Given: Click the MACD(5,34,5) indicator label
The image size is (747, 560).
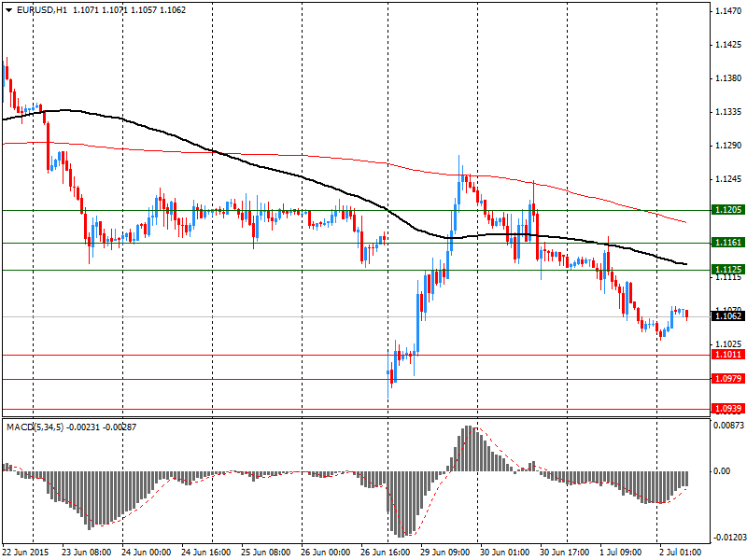Looking at the screenshot, I should 35,427.
